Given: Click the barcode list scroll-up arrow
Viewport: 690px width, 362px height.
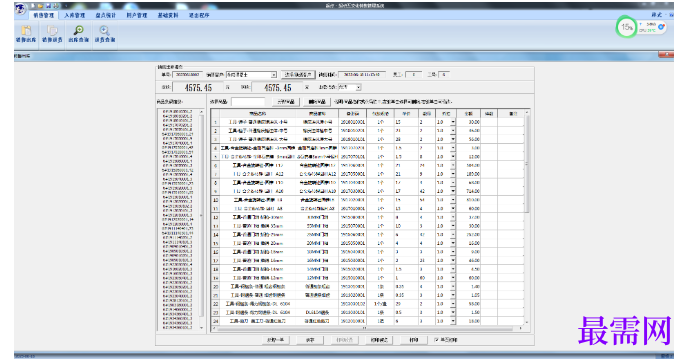Looking at the screenshot, I should tap(202, 112).
